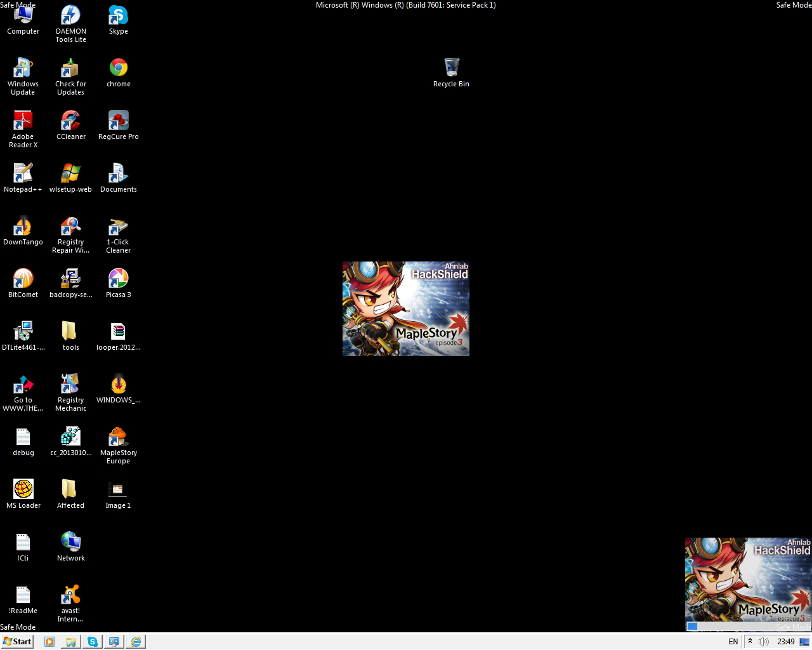Open the remote assistance taskbar button
The height and width of the screenshot is (650, 812).
point(114,642)
